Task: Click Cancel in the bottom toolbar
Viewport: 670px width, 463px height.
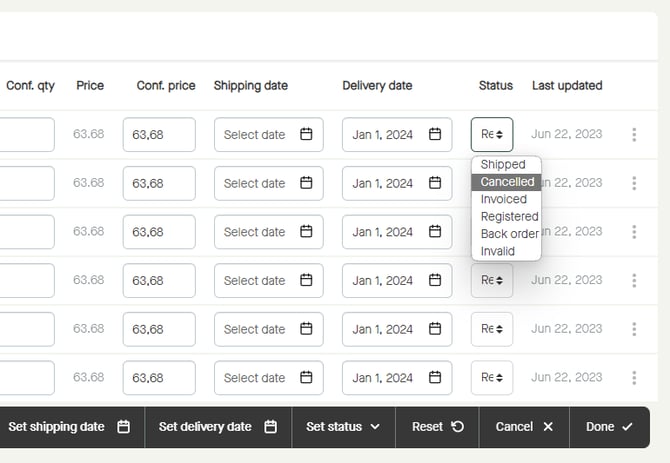Action: coord(524,427)
